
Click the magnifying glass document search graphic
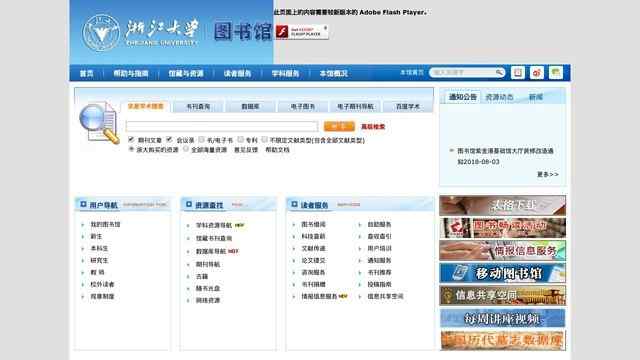(99, 123)
